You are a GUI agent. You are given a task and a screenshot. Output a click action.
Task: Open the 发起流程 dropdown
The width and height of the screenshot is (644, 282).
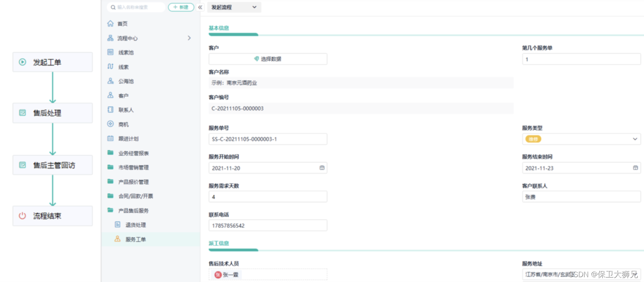(x=234, y=7)
